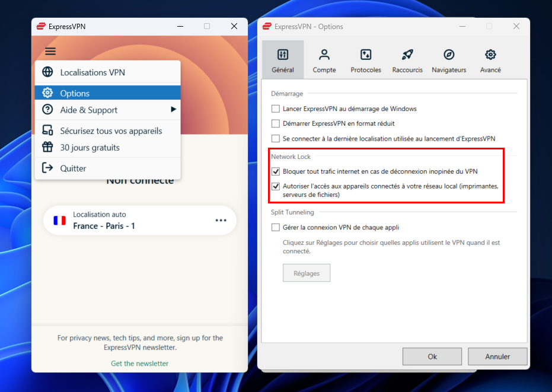Viewport: 552px width, 392px height.
Task: Click the newsletter description text
Action: 140,342
